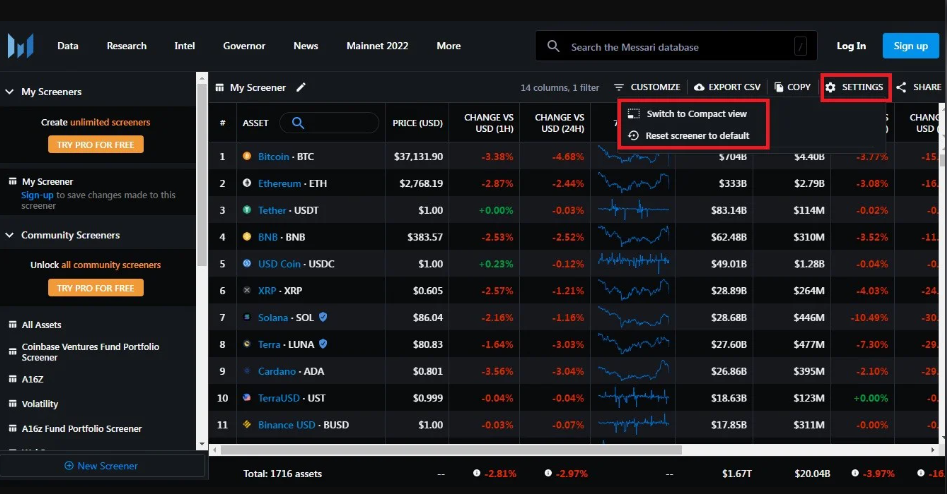The width and height of the screenshot is (947, 494).
Task: Click the Bitcoin price $37,131.90 cell
Action: click(x=418, y=156)
